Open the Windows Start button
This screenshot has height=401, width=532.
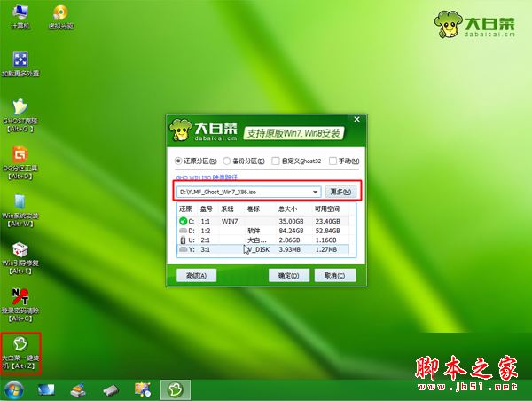13,389
